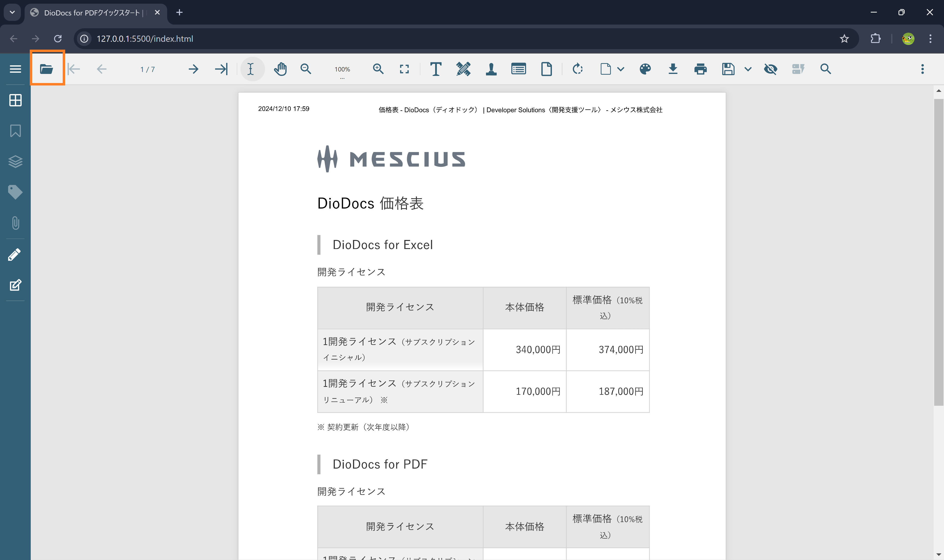This screenshot has width=944, height=560.
Task: Go to the next page
Action: click(x=193, y=69)
